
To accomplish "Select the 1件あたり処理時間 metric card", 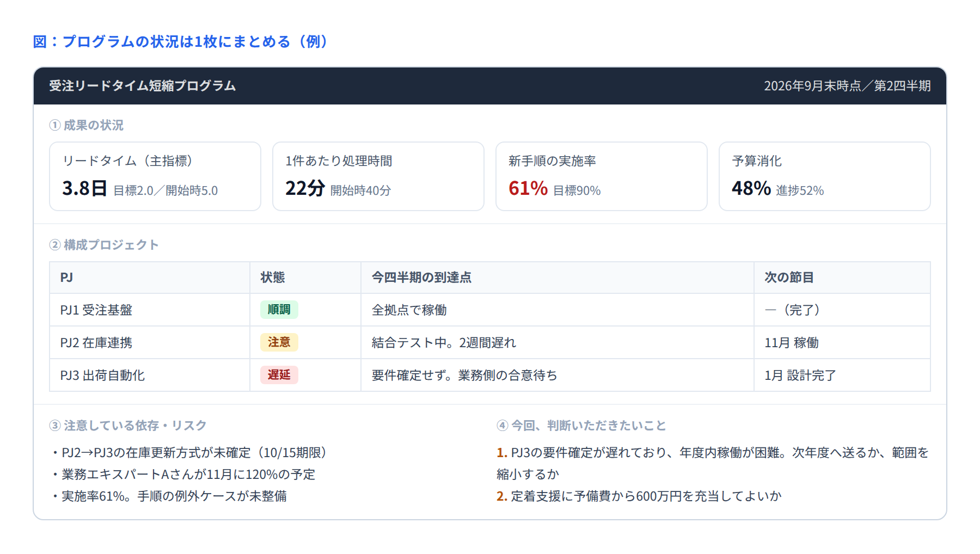I will coord(378,176).
